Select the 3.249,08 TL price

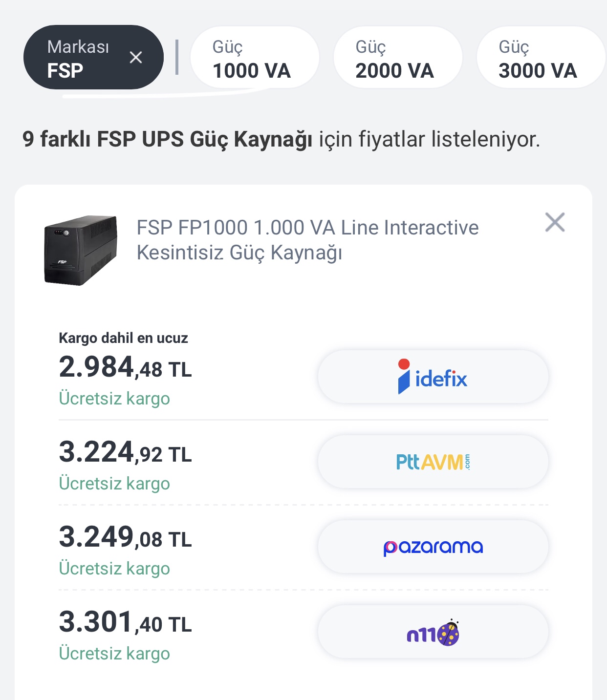pyautogui.click(x=125, y=537)
